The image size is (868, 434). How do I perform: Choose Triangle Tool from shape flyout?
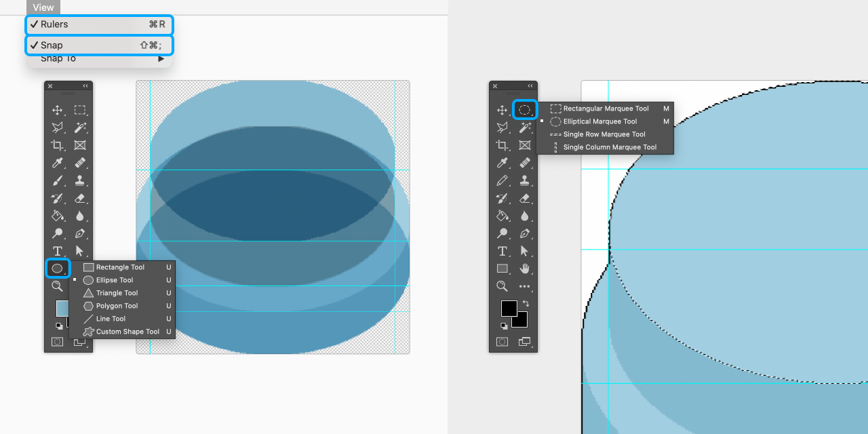click(122, 293)
